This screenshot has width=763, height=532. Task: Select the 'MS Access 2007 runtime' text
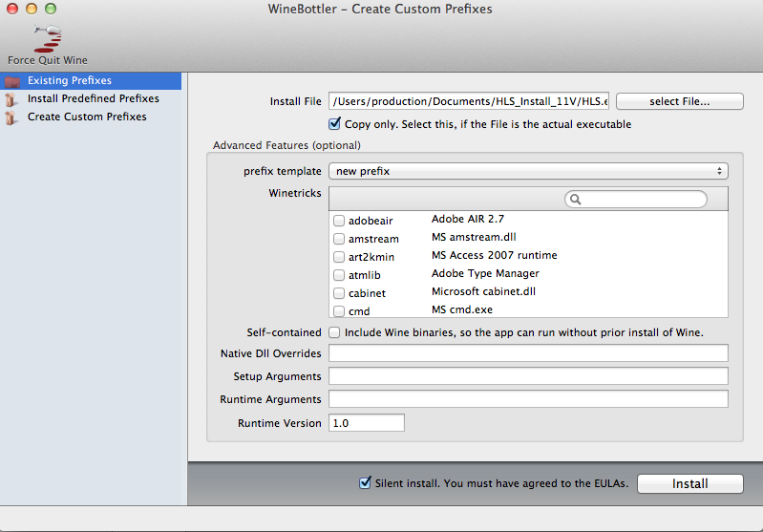coord(494,255)
